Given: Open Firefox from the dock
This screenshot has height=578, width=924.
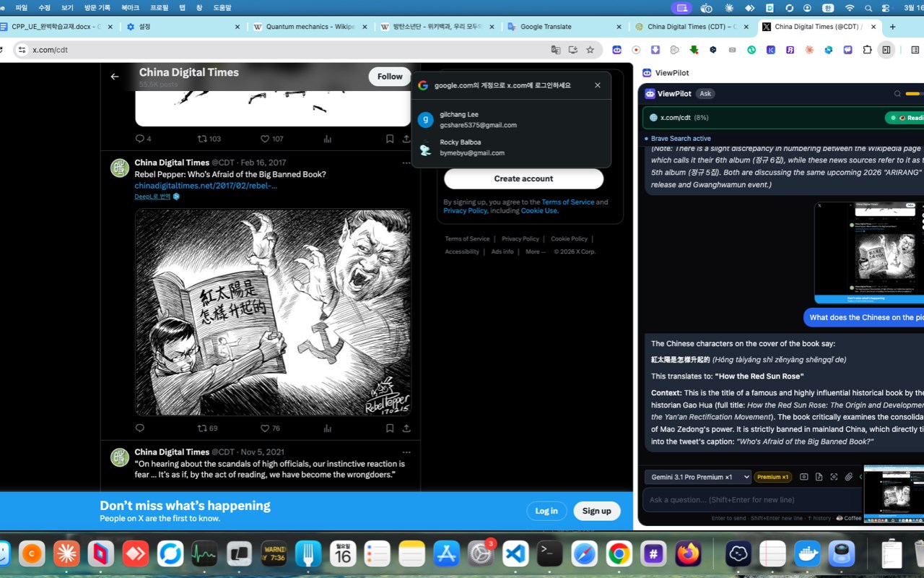Looking at the screenshot, I should click(x=688, y=554).
